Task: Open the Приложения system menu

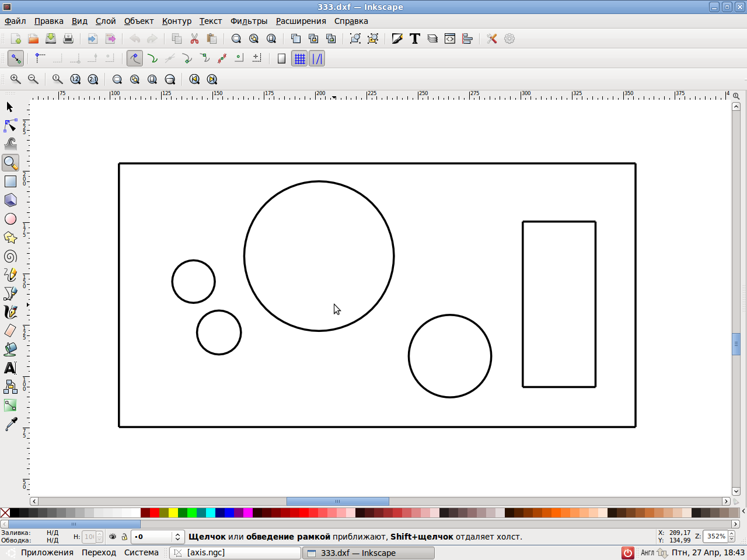Action: click(x=47, y=552)
